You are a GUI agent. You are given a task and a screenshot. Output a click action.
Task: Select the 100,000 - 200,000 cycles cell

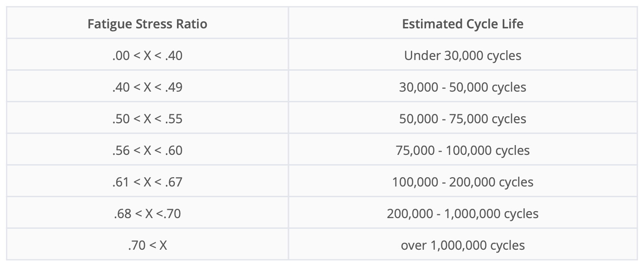click(x=462, y=182)
